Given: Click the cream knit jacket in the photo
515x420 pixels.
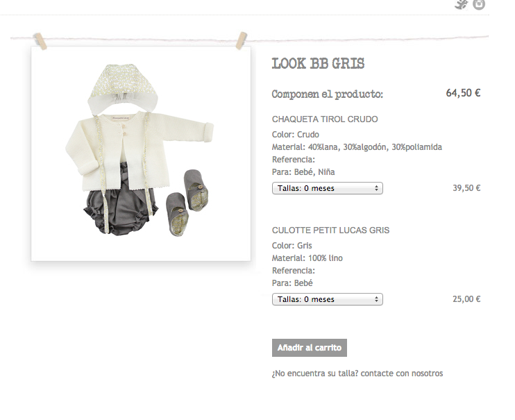Looking at the screenshot, I should (x=138, y=149).
